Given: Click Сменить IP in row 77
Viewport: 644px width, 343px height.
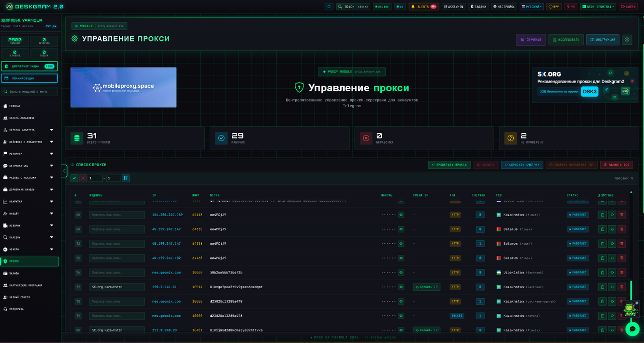Looking at the screenshot, I should pos(427,287).
